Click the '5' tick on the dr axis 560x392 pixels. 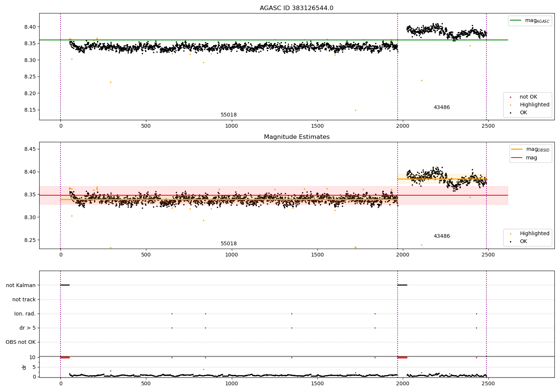(x=34, y=367)
